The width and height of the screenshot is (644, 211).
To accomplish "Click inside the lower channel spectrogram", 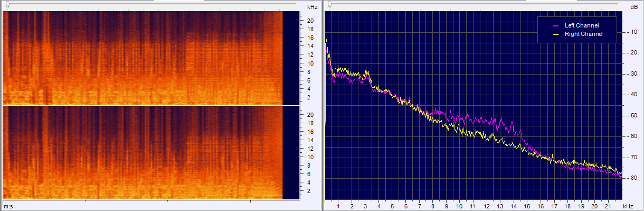I will (143, 153).
